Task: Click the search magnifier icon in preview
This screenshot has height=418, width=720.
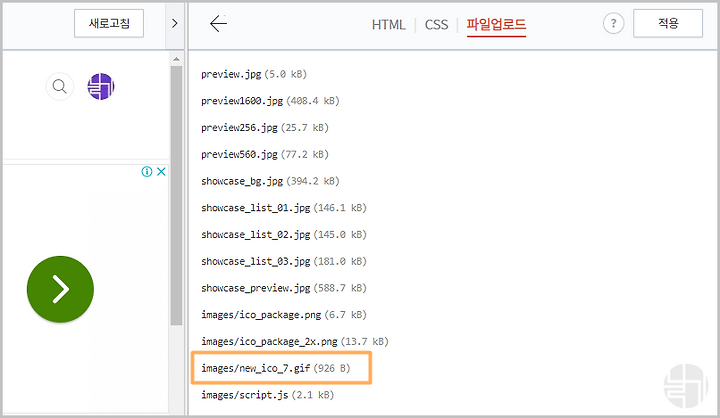Action: tap(60, 86)
